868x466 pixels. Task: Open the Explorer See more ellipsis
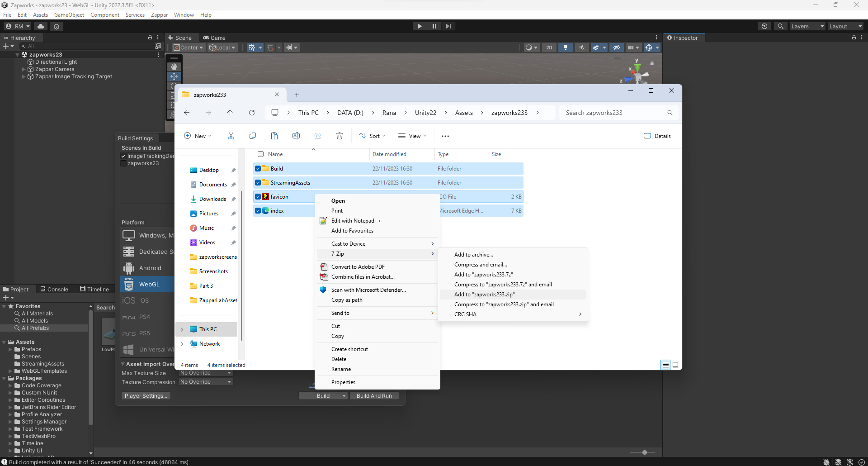445,136
